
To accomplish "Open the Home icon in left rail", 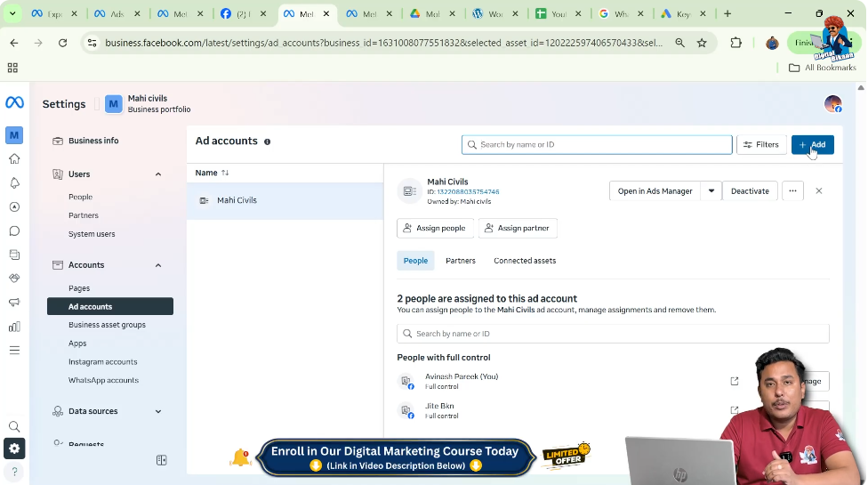I will (14, 159).
